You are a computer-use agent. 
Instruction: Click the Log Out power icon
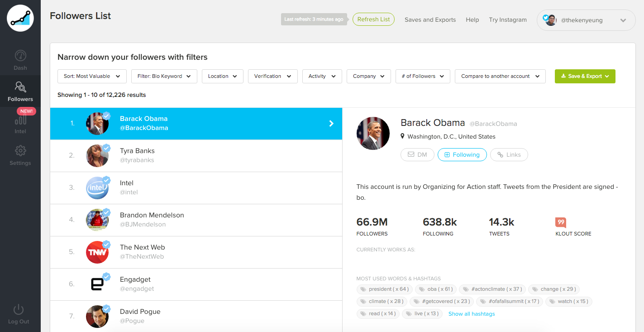click(x=19, y=310)
